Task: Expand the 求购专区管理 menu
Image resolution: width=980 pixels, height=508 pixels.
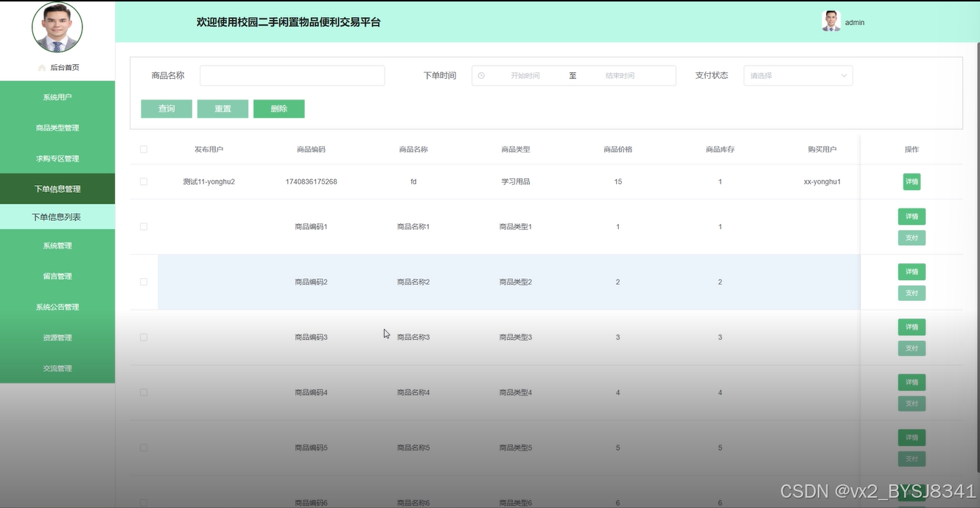Action: click(57, 159)
